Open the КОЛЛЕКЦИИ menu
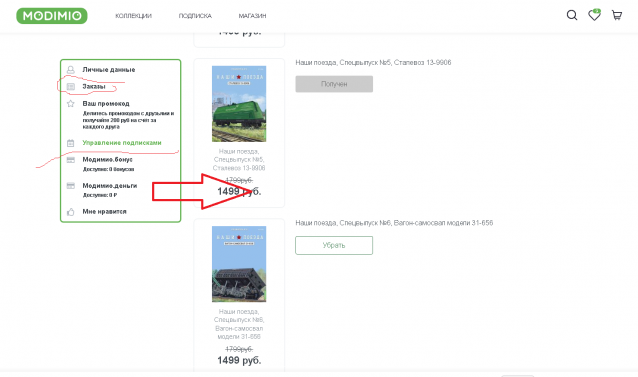 click(x=133, y=16)
